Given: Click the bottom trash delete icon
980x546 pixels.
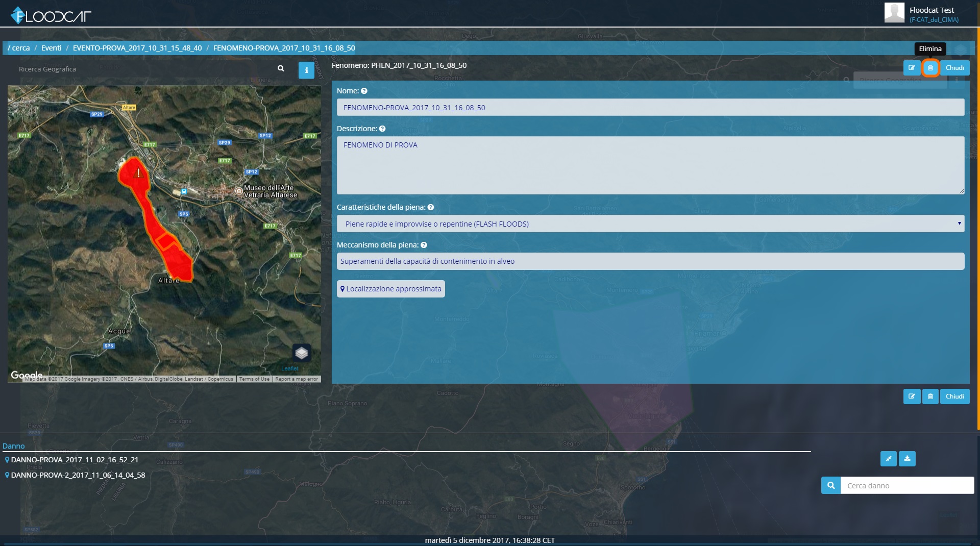Looking at the screenshot, I should pos(930,396).
